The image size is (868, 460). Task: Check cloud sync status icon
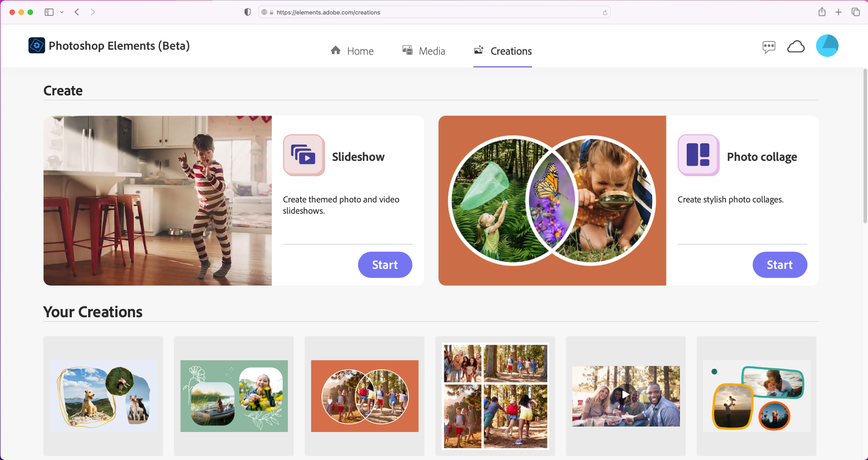click(x=796, y=46)
